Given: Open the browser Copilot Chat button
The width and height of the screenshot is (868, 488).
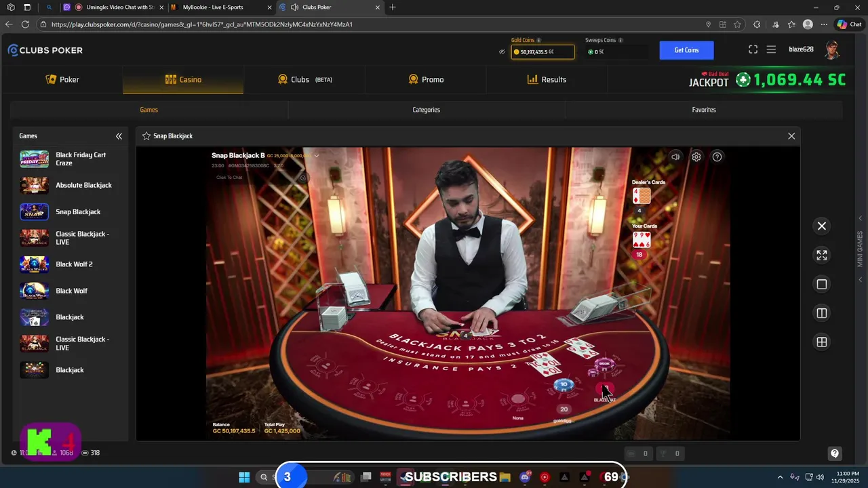Looking at the screenshot, I should 849,24.
